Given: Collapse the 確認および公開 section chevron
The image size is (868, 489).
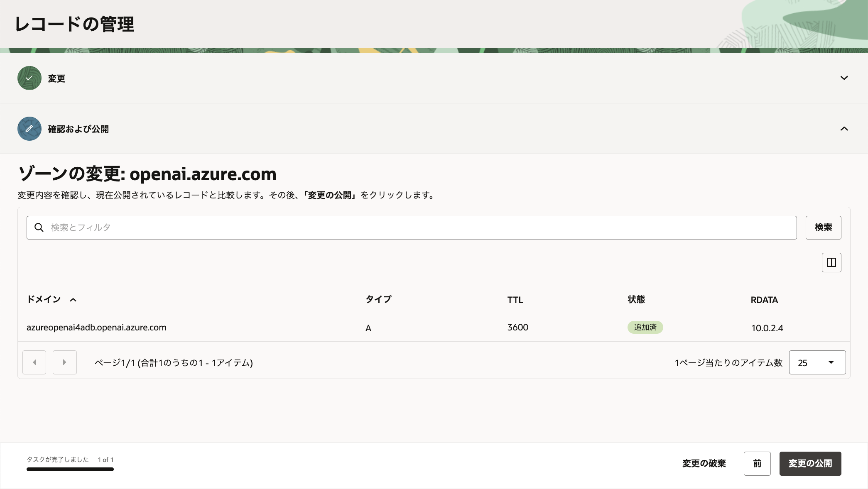Looking at the screenshot, I should click(844, 129).
